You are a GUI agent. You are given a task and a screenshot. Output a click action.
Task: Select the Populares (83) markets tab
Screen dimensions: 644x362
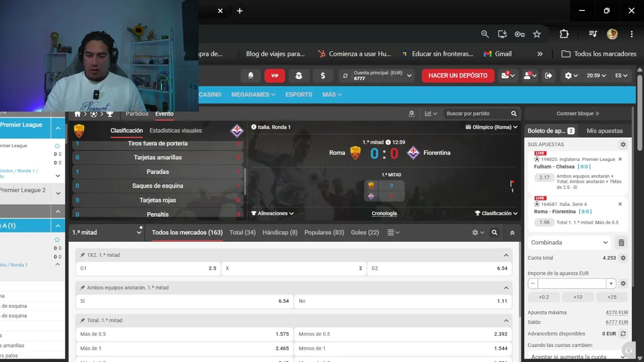[325, 232]
